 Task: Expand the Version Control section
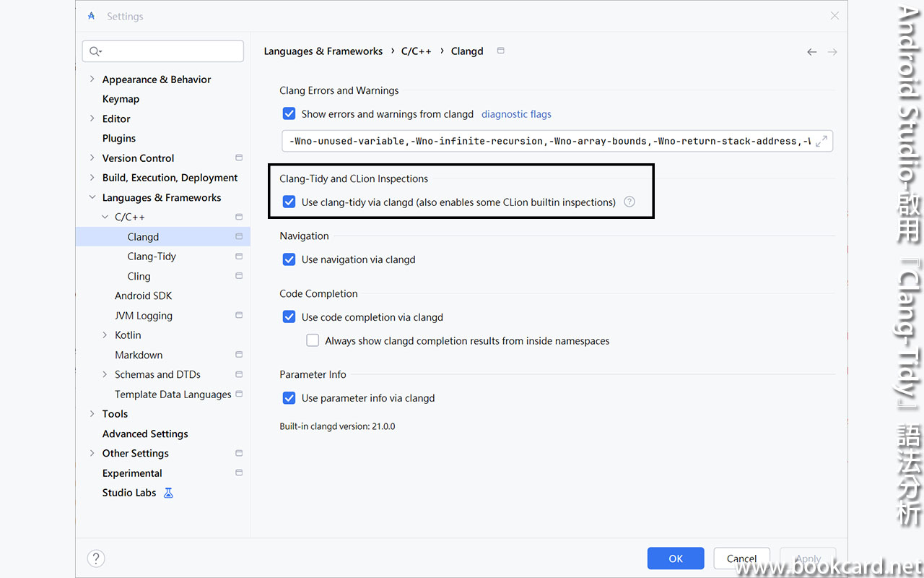(92, 158)
